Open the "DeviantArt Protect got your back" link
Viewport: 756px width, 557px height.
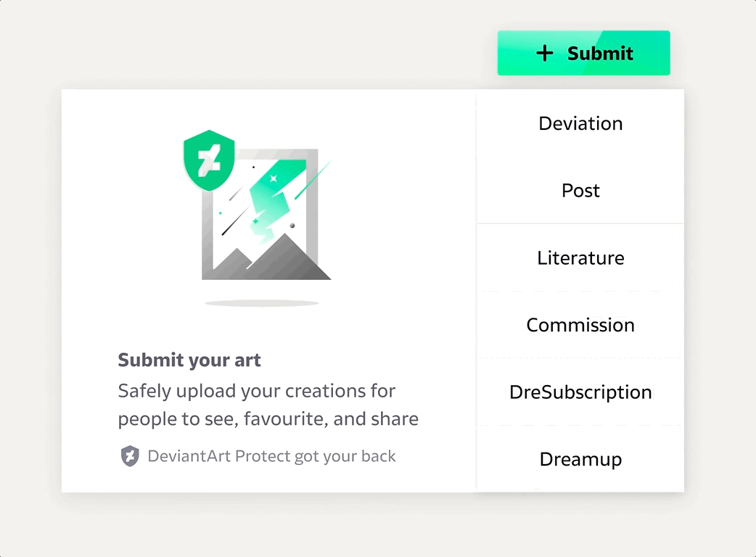pos(271,456)
